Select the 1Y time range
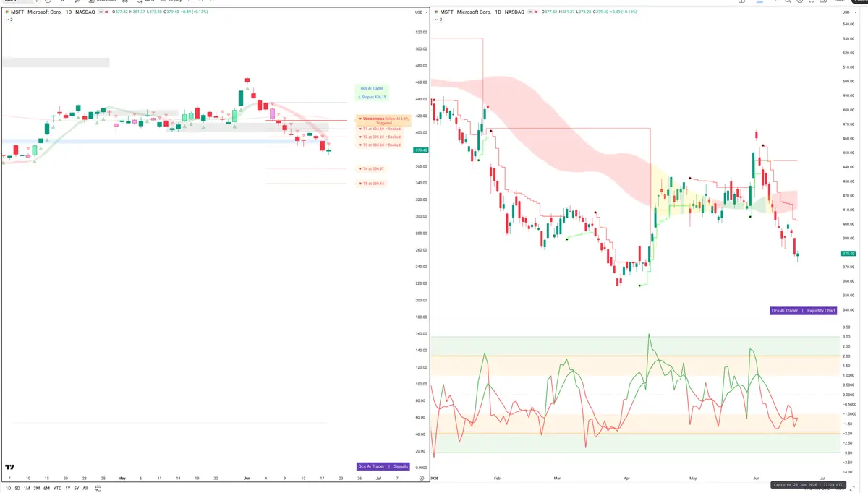This screenshot has width=868, height=493. (x=67, y=488)
